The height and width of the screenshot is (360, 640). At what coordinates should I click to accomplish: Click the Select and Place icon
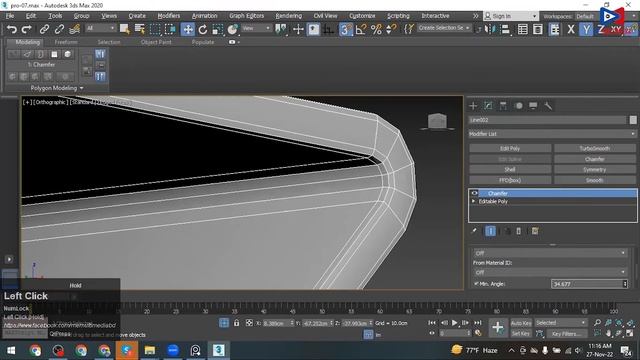233,29
